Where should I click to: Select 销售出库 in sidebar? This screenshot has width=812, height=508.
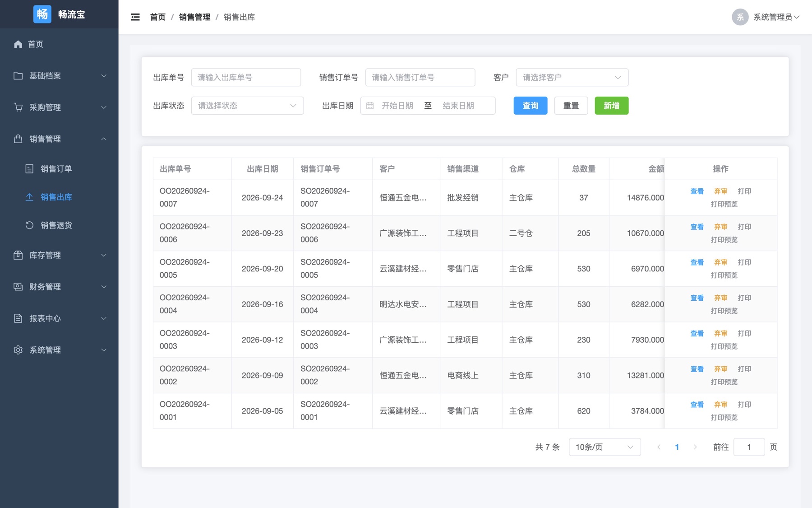pyautogui.click(x=59, y=197)
